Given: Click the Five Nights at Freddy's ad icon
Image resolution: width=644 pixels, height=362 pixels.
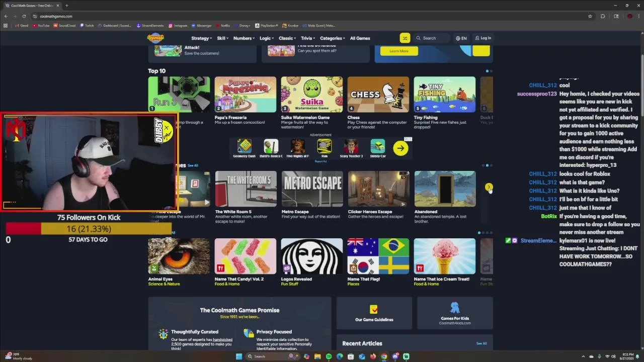Looking at the screenshot, I should [x=297, y=146].
